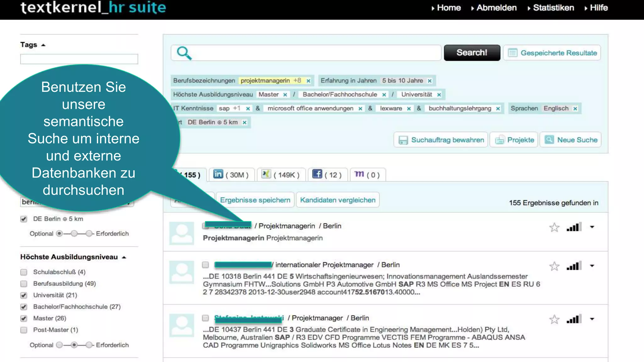
Task: Remove the lexware filter chip
Action: (x=409, y=109)
